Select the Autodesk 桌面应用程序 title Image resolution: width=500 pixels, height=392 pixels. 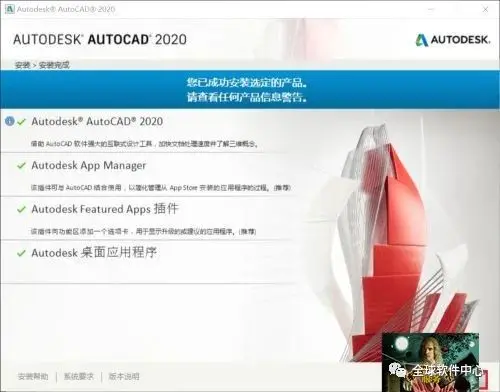click(x=94, y=253)
